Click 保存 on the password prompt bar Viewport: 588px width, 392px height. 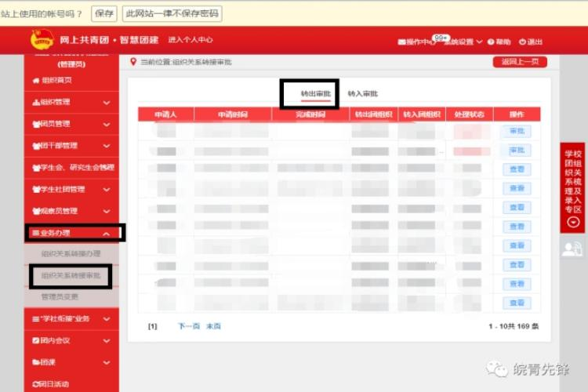click(x=103, y=13)
